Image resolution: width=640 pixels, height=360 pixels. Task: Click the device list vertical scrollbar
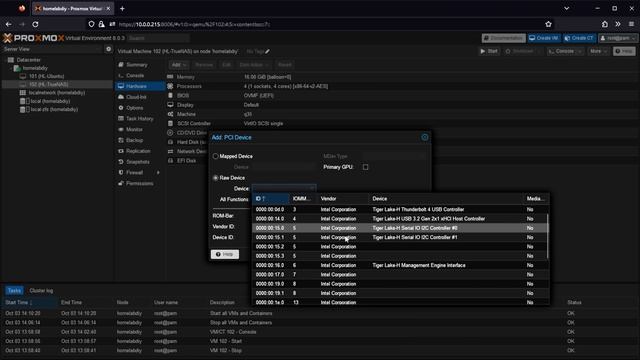pyautogui.click(x=547, y=236)
